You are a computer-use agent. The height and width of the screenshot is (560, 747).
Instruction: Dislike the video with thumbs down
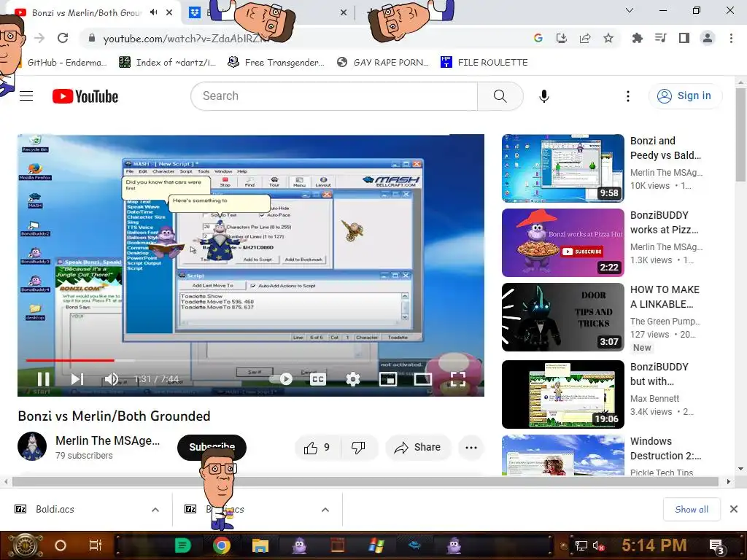click(x=359, y=447)
